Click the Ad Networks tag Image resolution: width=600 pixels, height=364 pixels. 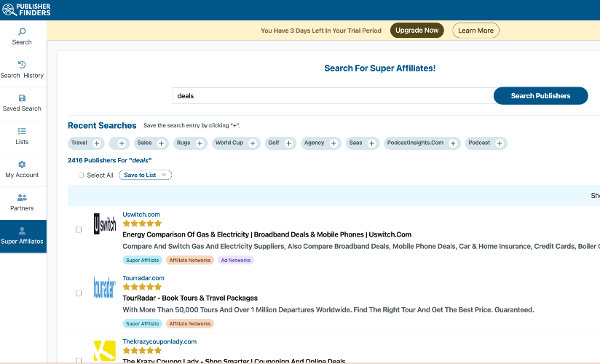coord(236,261)
